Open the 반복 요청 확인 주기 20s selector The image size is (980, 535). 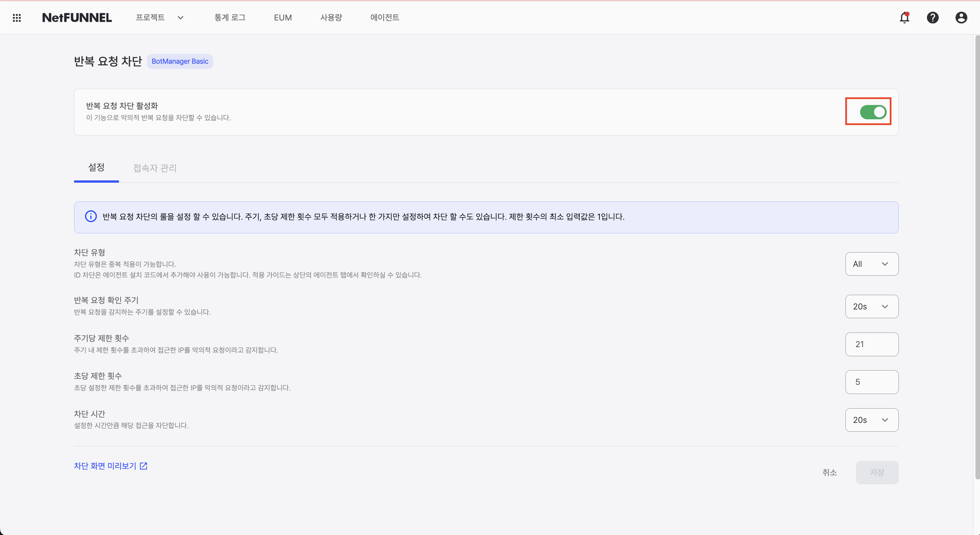(x=871, y=306)
